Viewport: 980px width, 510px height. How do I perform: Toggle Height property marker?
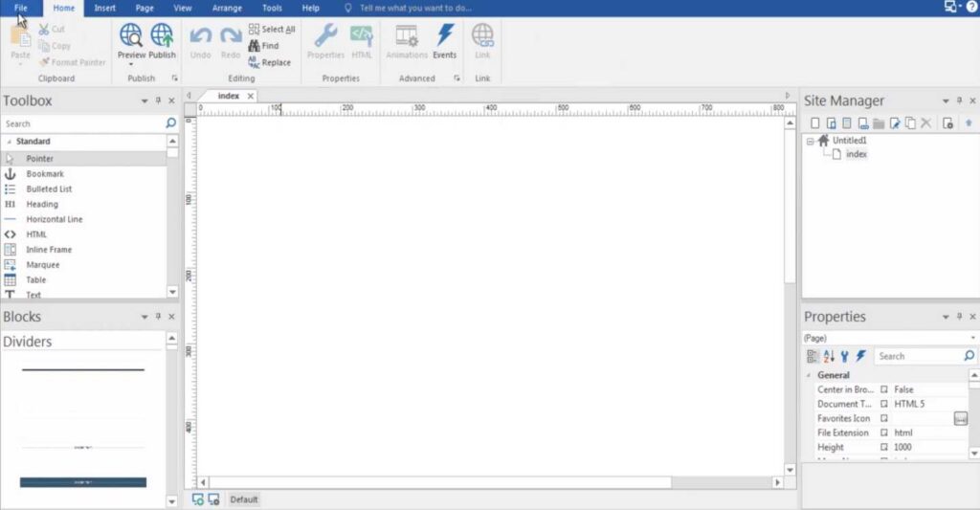coord(883,447)
